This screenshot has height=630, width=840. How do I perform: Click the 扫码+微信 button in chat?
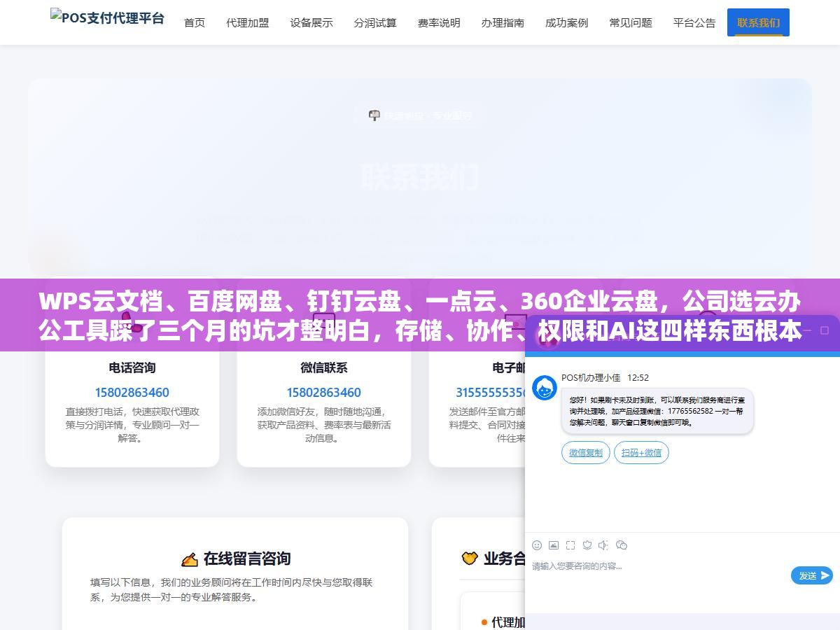tap(641, 453)
